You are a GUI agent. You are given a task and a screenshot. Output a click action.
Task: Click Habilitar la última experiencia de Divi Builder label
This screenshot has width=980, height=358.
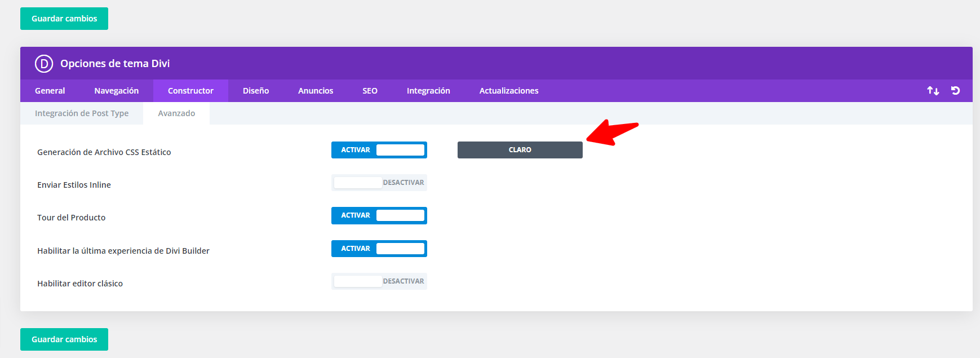[x=123, y=251]
